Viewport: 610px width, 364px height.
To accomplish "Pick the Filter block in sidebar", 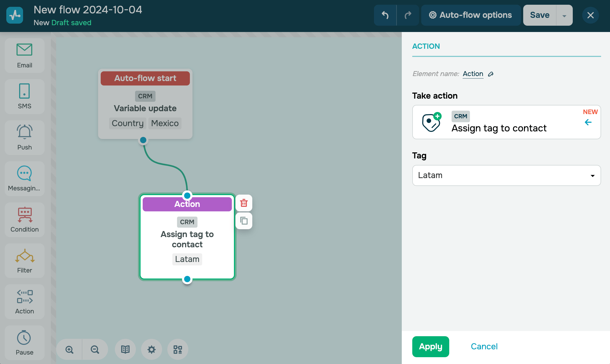I will 24,261.
